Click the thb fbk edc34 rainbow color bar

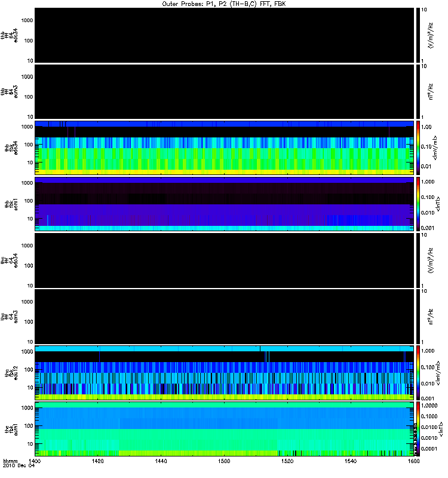coord(418,148)
